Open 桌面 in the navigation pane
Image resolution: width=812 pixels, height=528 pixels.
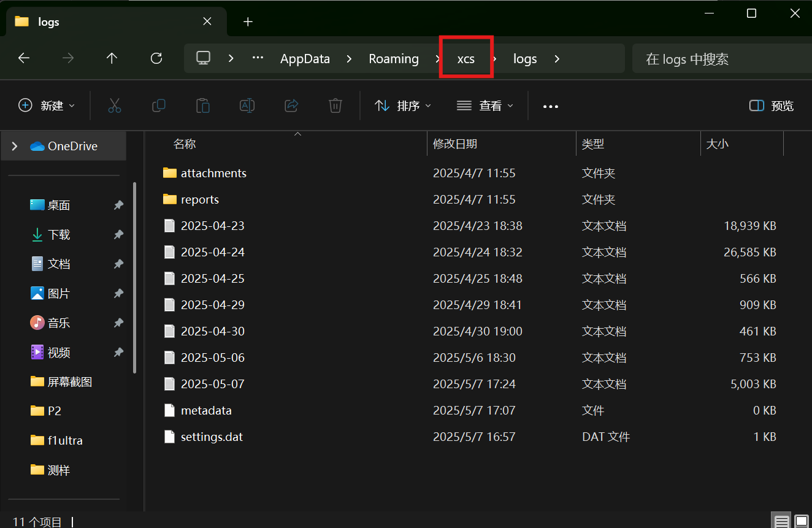59,205
